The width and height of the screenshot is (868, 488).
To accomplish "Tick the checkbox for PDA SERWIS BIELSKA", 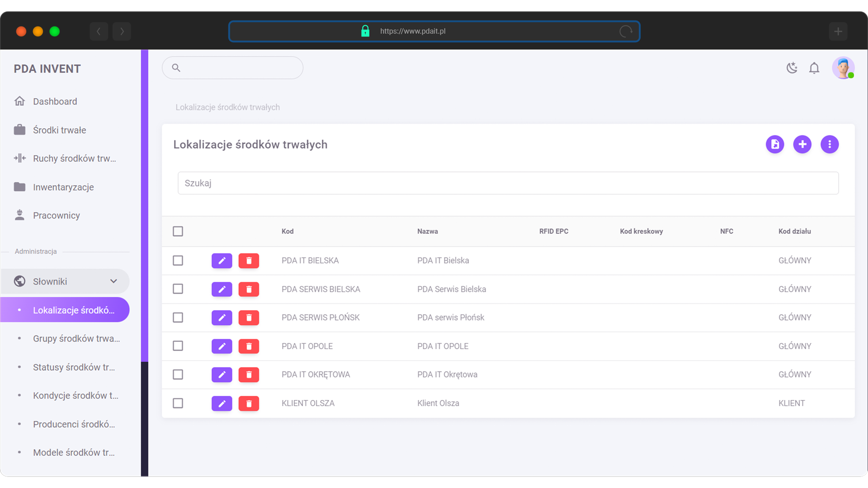I will [x=178, y=289].
